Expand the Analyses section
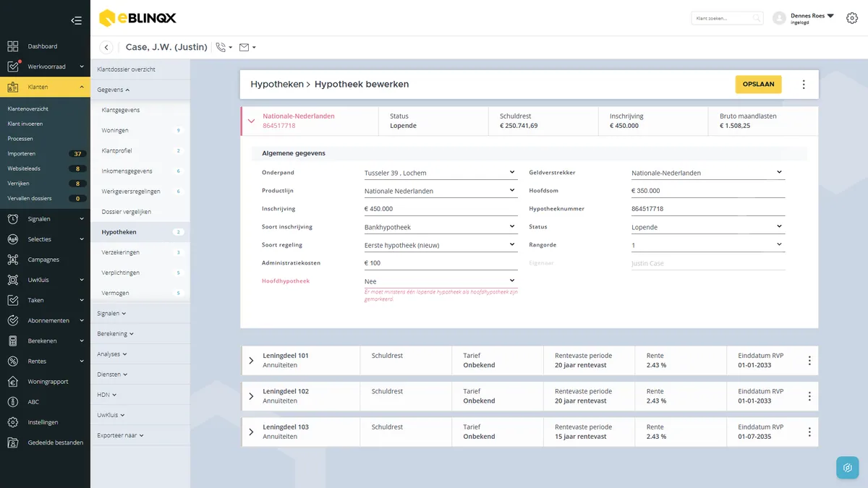Image resolution: width=868 pixels, height=488 pixels. click(112, 354)
